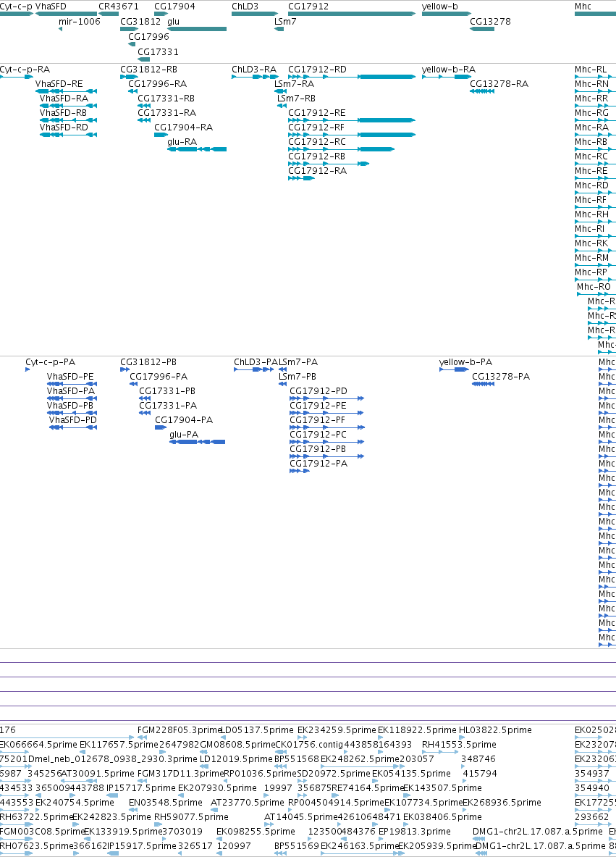616x857 pixels.
Task: Click the CR43671 gene label
Action: (119, 7)
